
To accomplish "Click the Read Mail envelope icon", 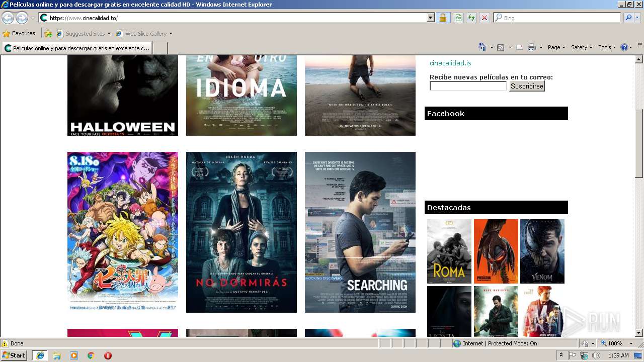I will pyautogui.click(x=520, y=47).
